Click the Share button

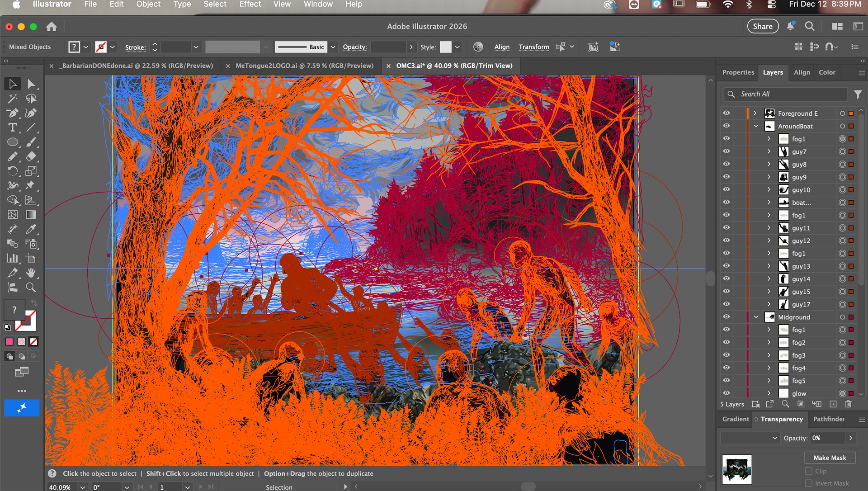[x=762, y=27]
